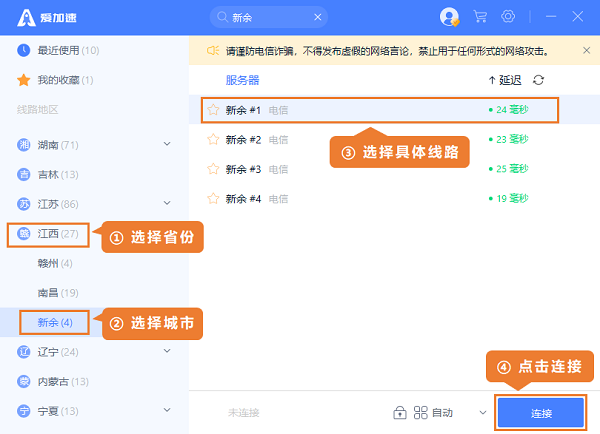Clear the 新余 search text

(x=317, y=17)
